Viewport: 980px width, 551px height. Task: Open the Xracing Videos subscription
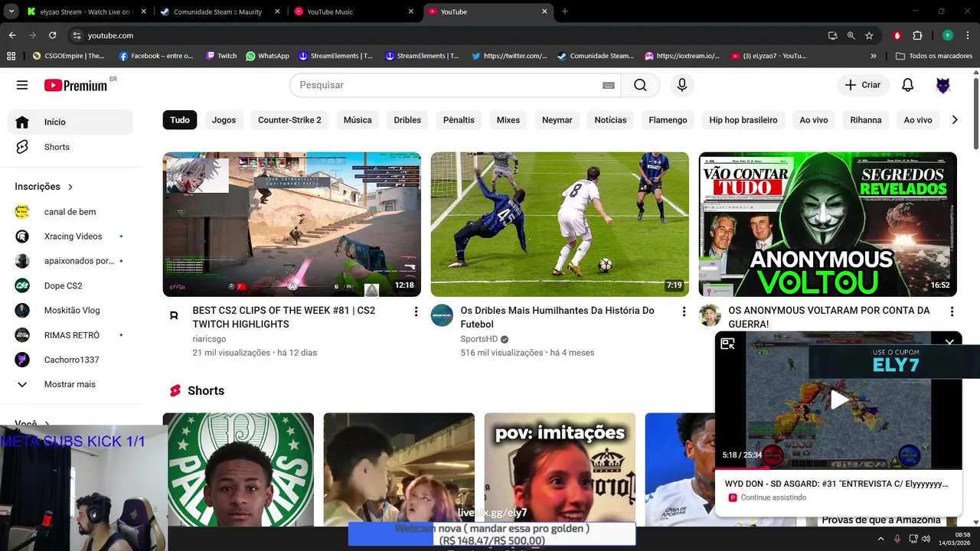70,236
